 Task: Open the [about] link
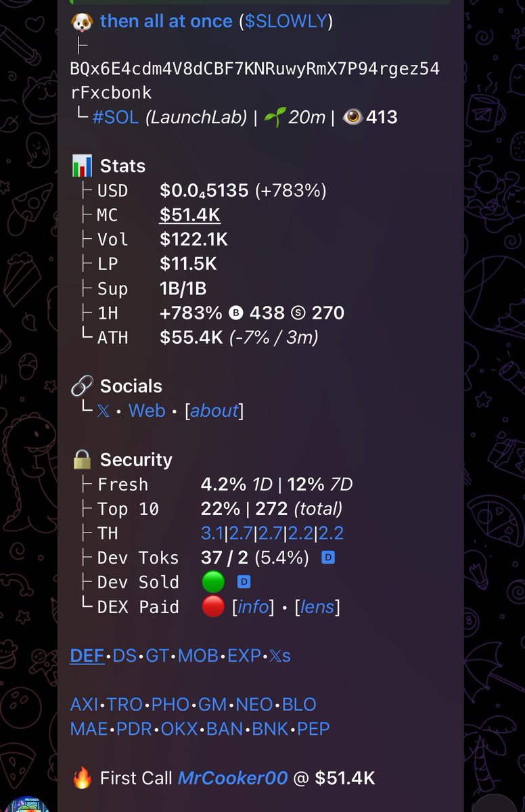(x=214, y=411)
